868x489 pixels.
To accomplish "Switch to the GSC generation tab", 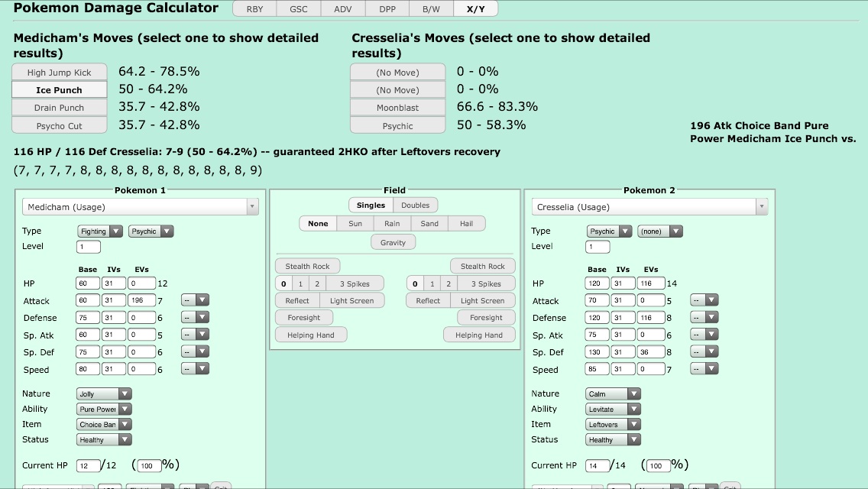I will pos(298,9).
